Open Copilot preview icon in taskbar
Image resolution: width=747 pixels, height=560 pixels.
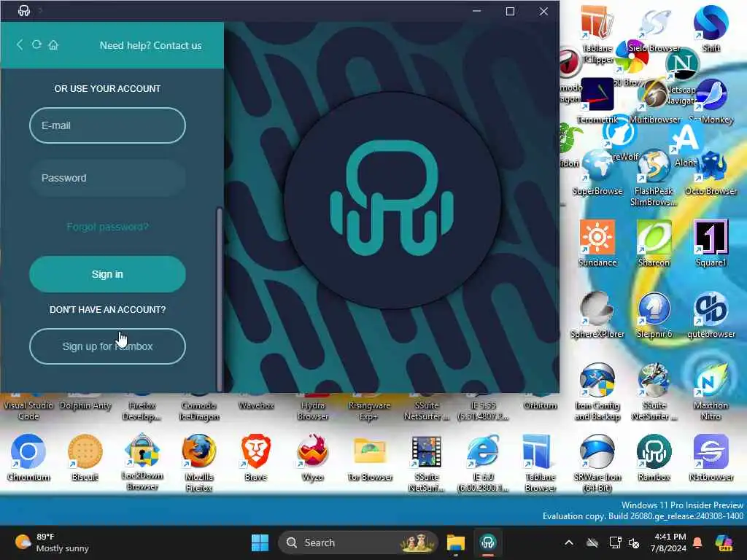click(724, 542)
